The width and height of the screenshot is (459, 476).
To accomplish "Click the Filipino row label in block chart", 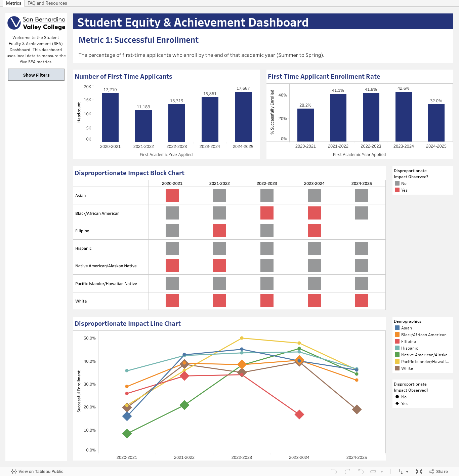I will (82, 231).
